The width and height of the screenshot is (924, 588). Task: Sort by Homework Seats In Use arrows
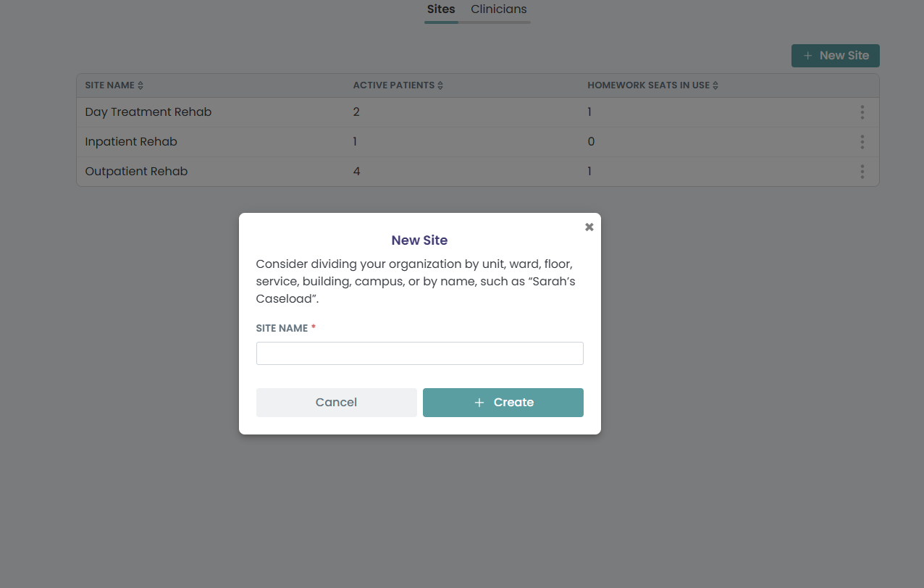pyautogui.click(x=715, y=85)
